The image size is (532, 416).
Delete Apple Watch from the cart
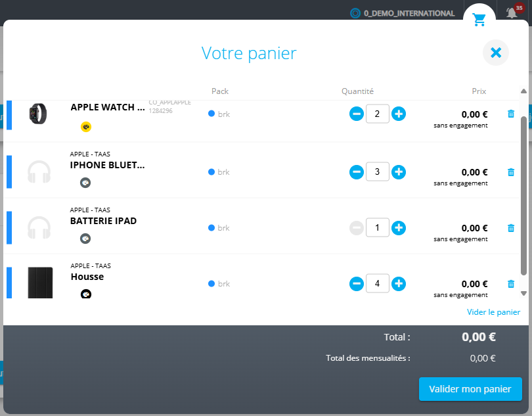(x=511, y=114)
